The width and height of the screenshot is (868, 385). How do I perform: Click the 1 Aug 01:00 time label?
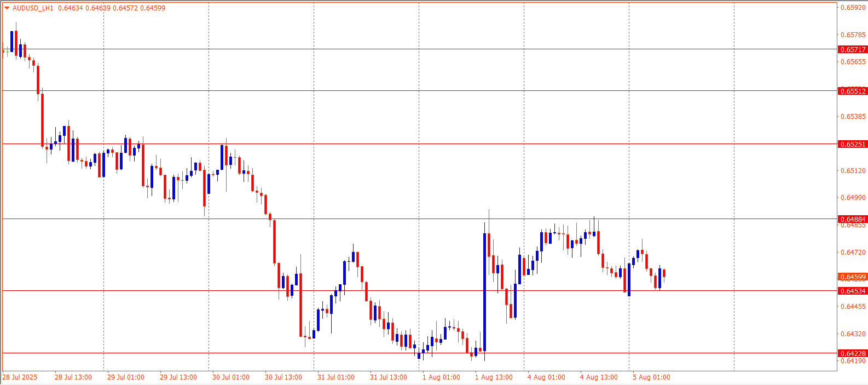441,377
